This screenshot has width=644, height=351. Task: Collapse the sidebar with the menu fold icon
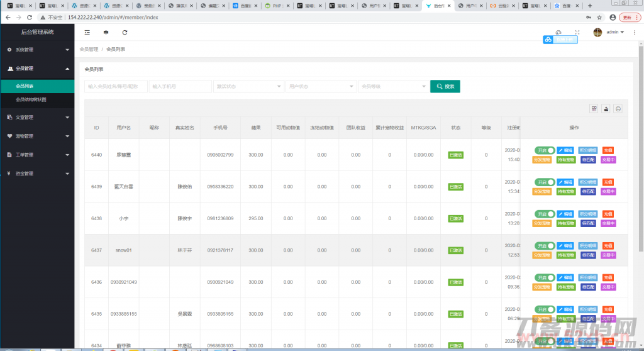[x=87, y=32]
